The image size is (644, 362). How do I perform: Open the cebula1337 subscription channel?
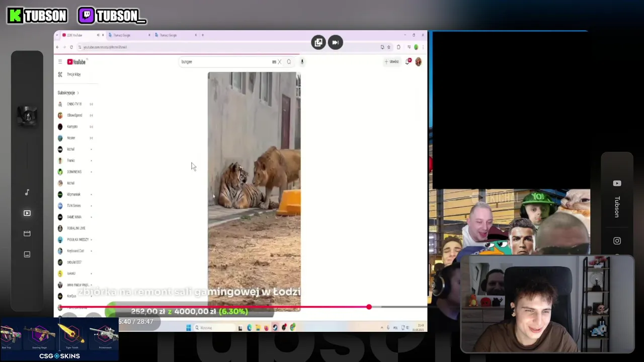pos(70,262)
